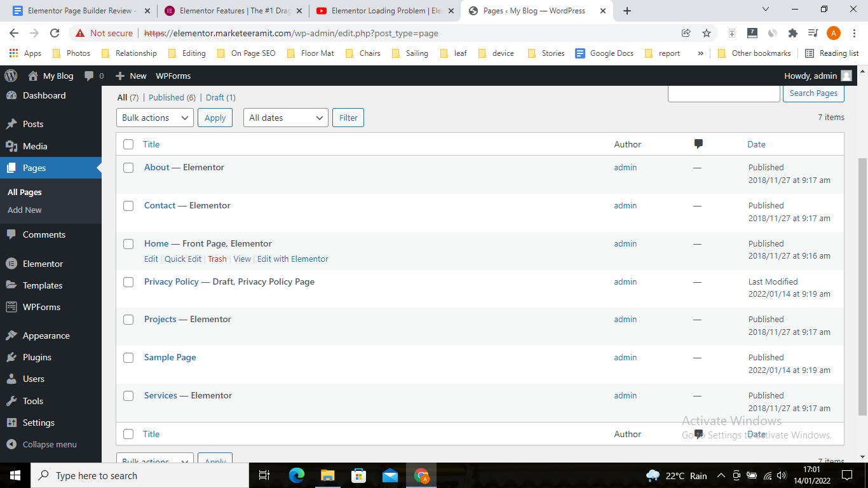
Task: Click the Search Pages button
Action: click(813, 93)
